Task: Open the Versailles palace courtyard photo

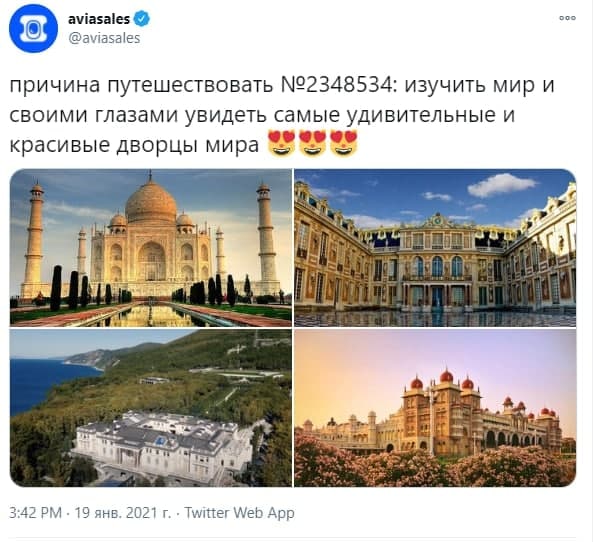Action: 435,248
